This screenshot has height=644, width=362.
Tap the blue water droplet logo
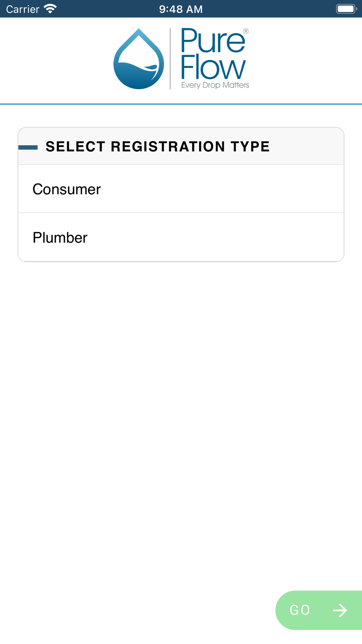coord(139,59)
